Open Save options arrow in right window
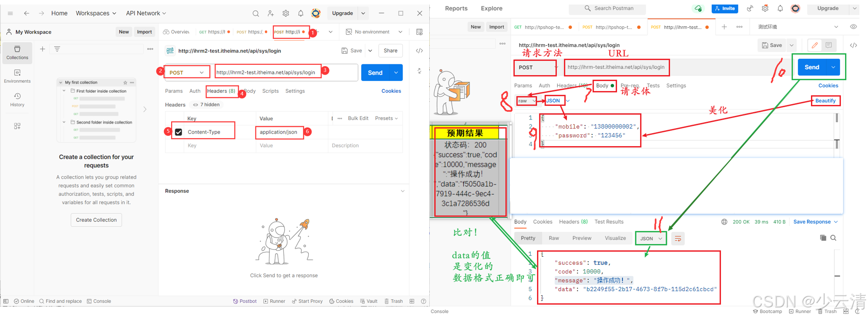The width and height of the screenshot is (868, 316). click(x=791, y=45)
